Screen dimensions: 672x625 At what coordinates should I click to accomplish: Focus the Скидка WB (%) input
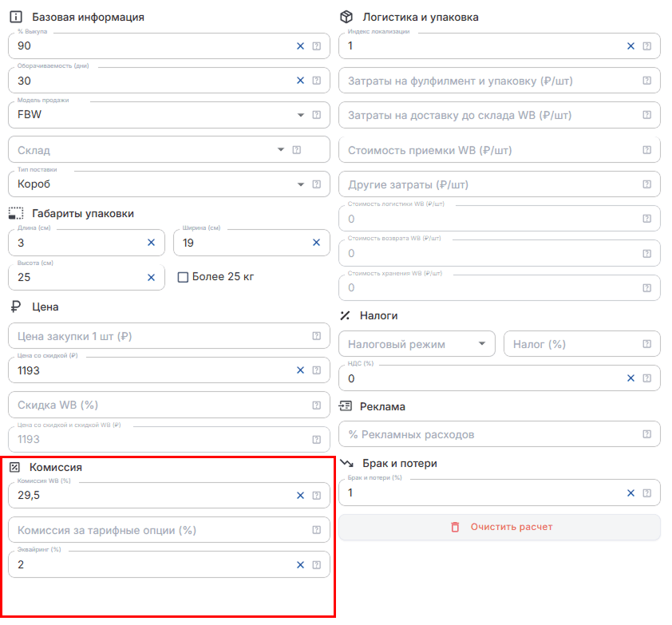(x=159, y=405)
